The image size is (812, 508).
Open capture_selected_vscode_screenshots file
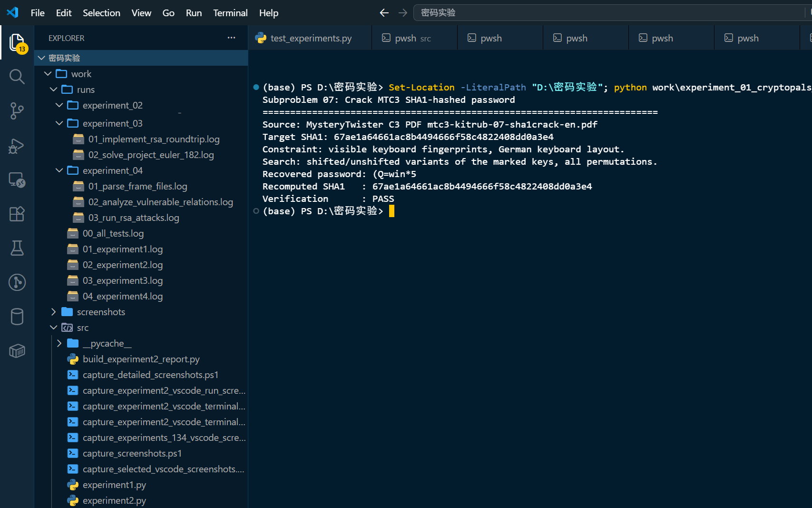coord(163,469)
